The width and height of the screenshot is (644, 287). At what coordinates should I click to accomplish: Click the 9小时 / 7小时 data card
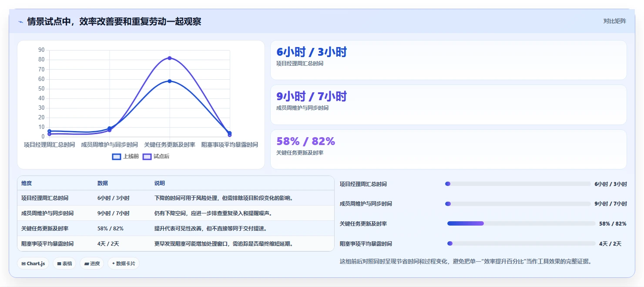[x=449, y=105]
